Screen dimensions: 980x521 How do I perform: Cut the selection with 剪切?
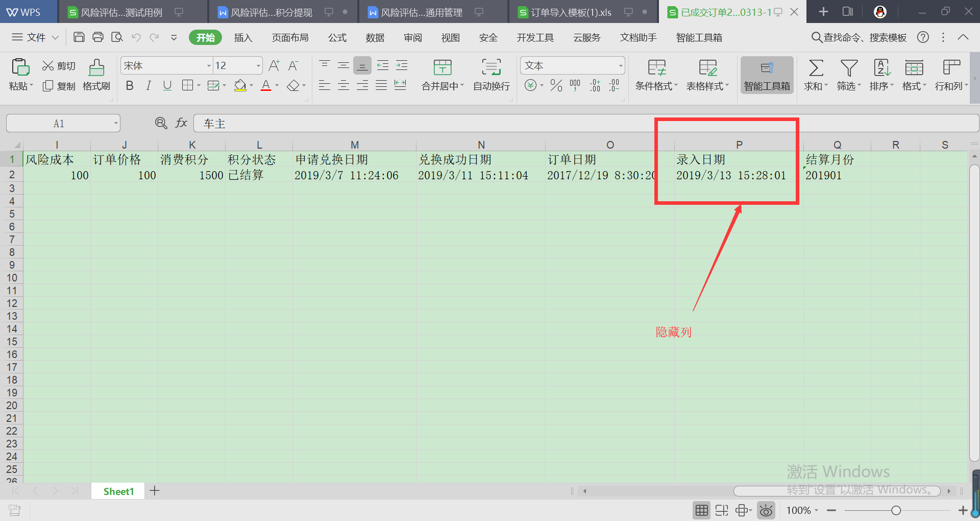pos(59,66)
